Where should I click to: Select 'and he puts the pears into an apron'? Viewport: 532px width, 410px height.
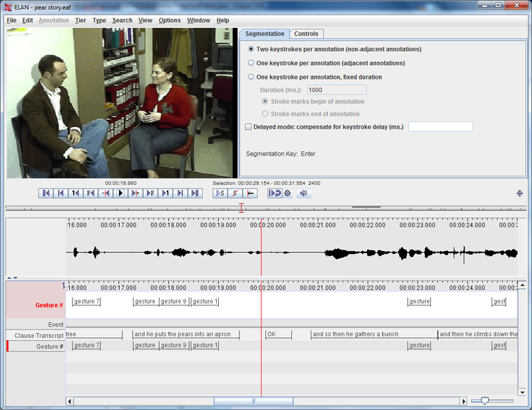[x=186, y=334]
